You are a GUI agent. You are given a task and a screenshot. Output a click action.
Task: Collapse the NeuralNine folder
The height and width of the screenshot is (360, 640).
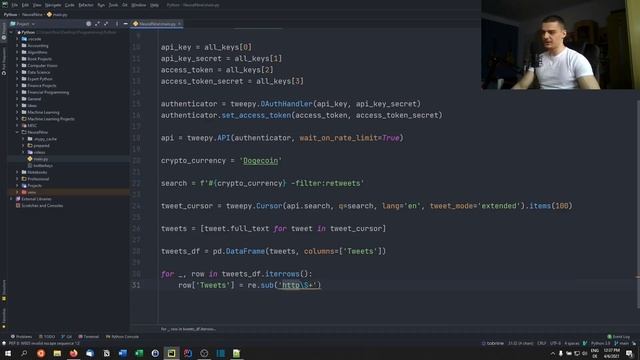[x=18, y=132]
